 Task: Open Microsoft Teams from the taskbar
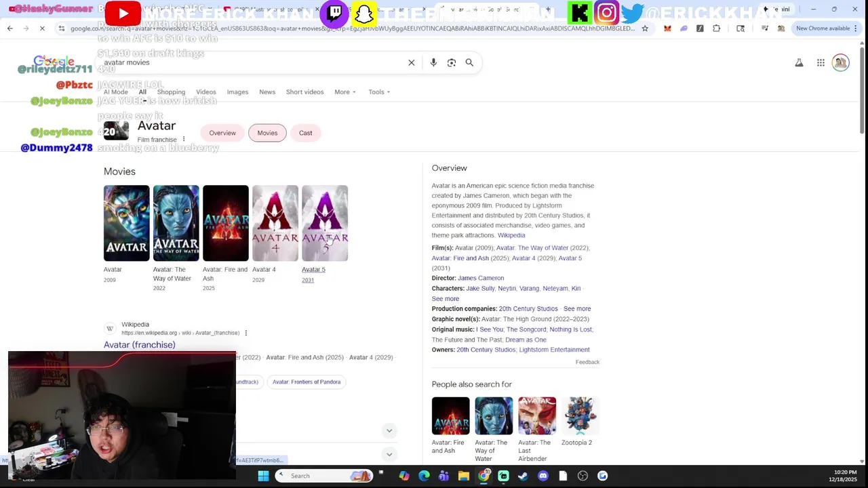[x=443, y=476]
